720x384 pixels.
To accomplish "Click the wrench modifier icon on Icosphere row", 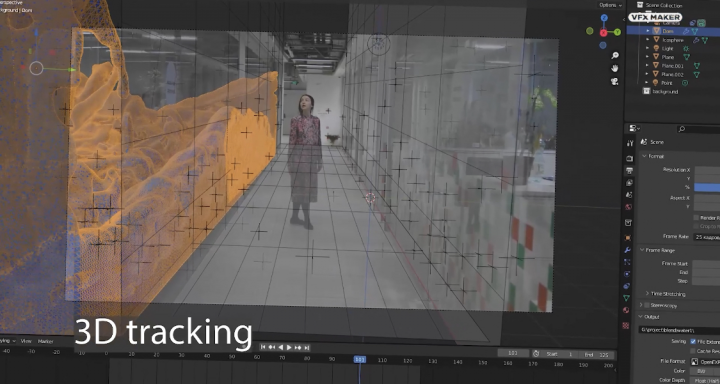I will tap(696, 40).
